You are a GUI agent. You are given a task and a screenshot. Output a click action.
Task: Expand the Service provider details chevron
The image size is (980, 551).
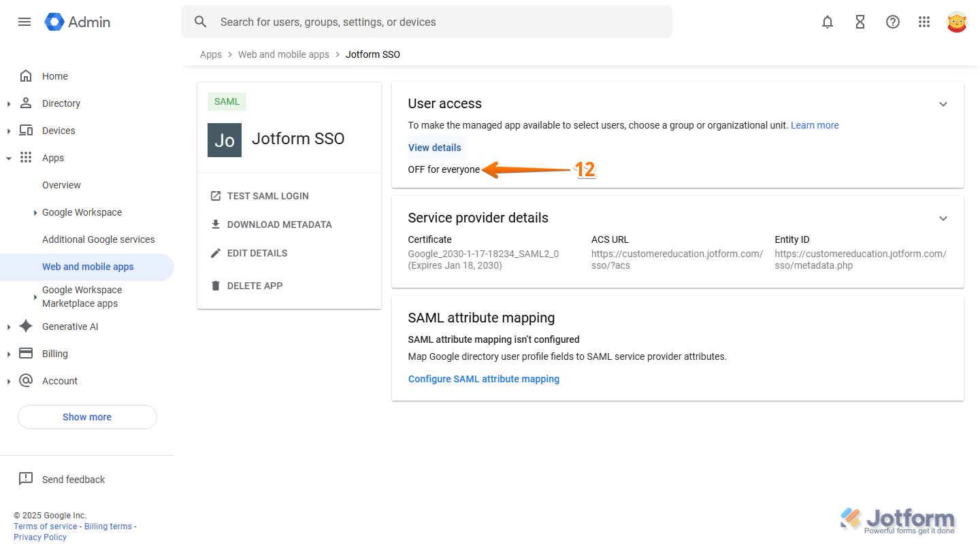pyautogui.click(x=943, y=218)
